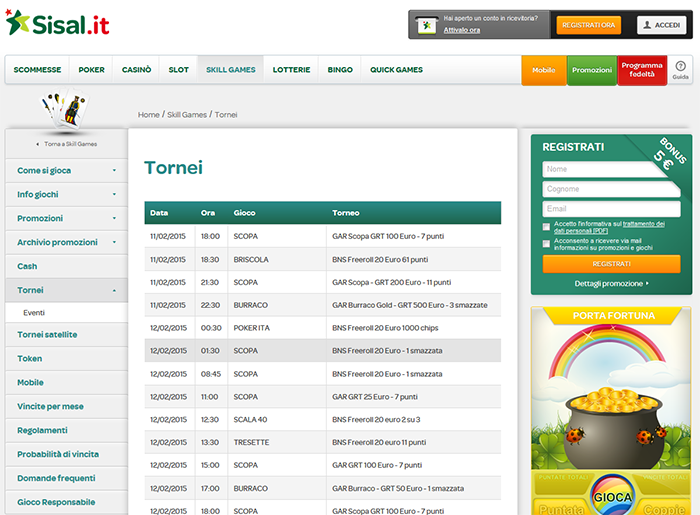The width and height of the screenshot is (700, 515).
Task: Select GAR GRT 25 Euro - 7 punti row
Action: tap(322, 397)
